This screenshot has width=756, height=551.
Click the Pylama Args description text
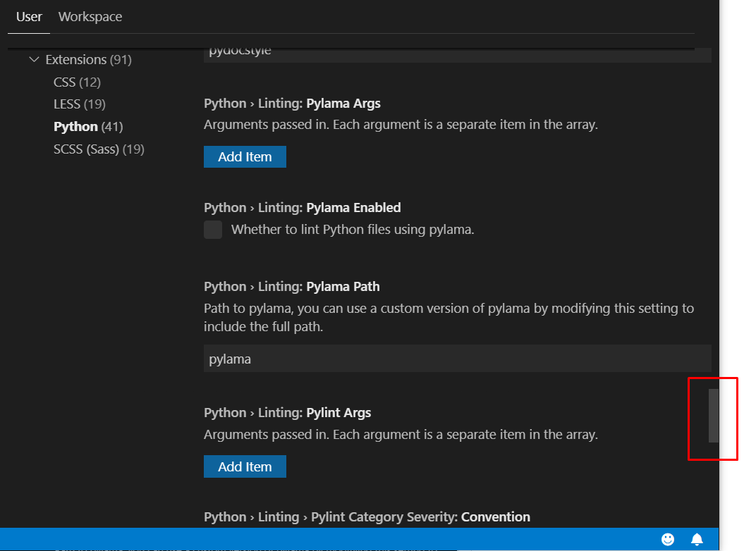pos(401,125)
